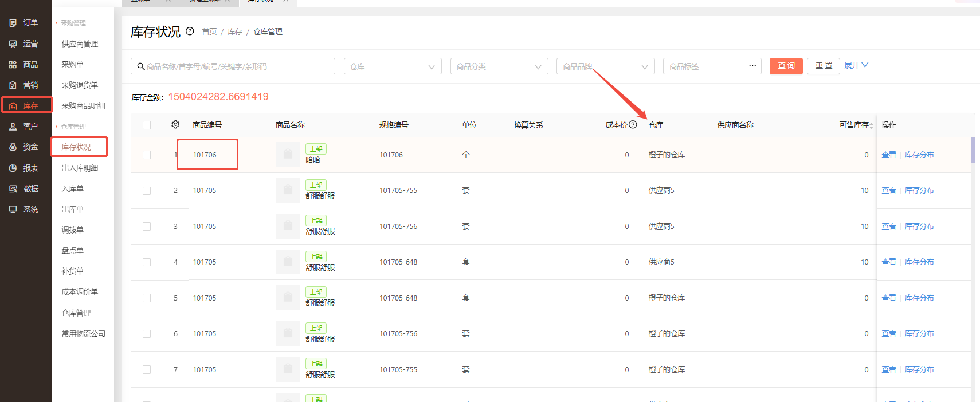Click 库存 breadcrumb link
This screenshot has width=980, height=402.
click(x=235, y=31)
